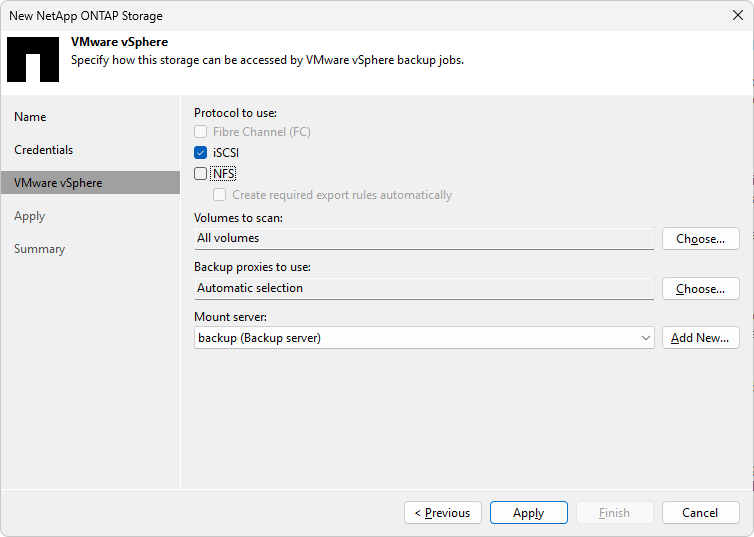Go back with the Previous button
This screenshot has height=537, width=754.
(x=443, y=513)
